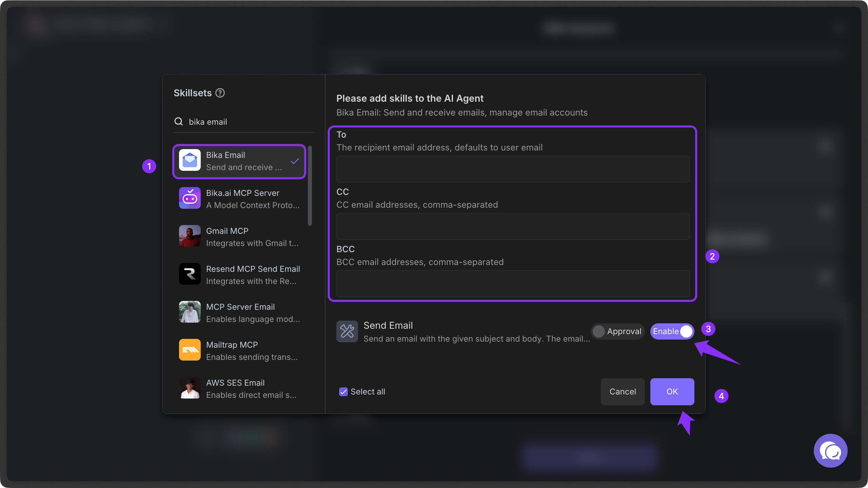The width and height of the screenshot is (868, 488).
Task: Select the MCP Server Email skillset
Action: (x=240, y=312)
